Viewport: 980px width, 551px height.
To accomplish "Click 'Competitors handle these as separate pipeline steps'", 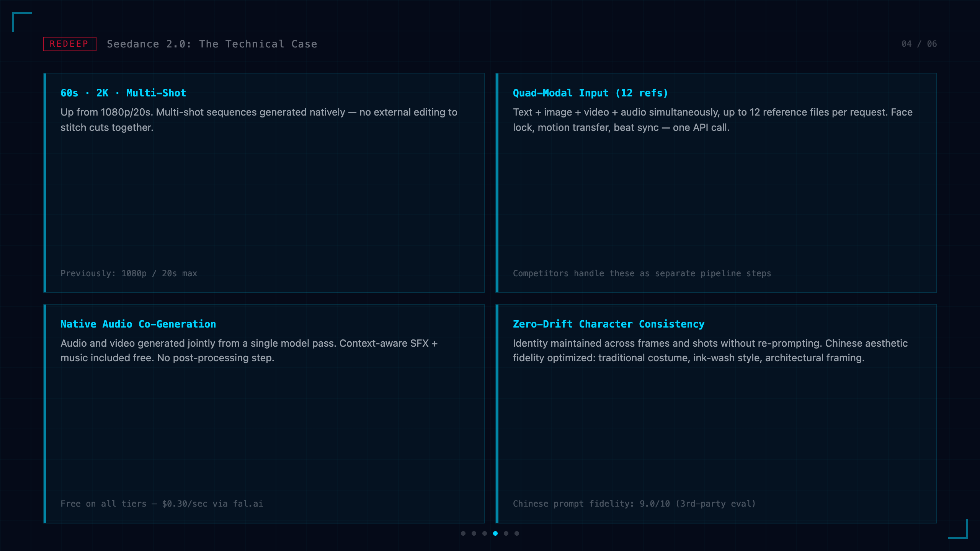I will pos(642,273).
